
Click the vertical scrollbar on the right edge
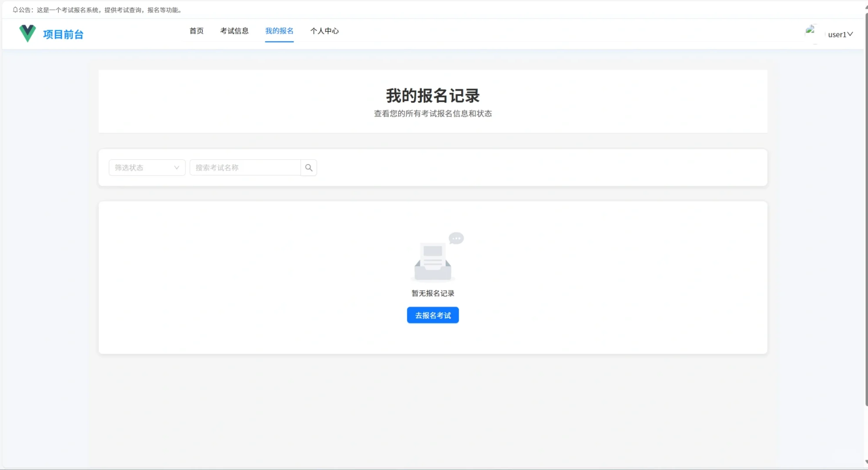point(865,235)
